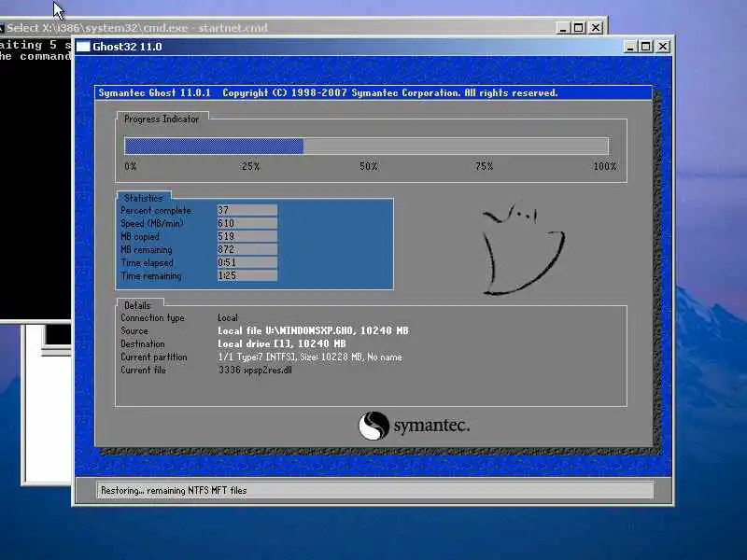The height and width of the screenshot is (560, 747).
Task: Click the 0% progress marker label
Action: pos(131,166)
